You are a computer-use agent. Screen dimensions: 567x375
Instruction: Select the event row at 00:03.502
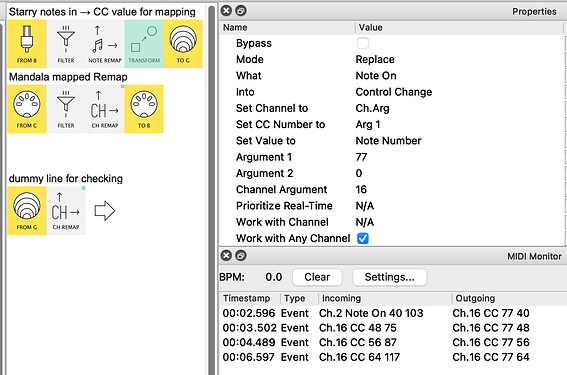[393, 328]
